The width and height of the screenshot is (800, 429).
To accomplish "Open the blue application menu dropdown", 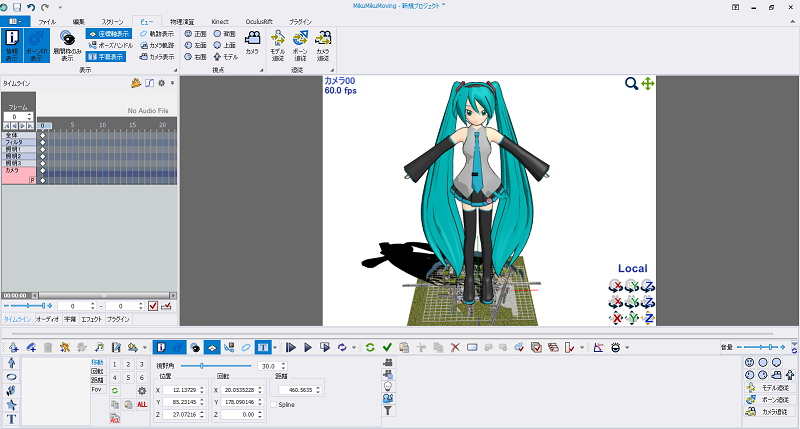I will point(15,21).
